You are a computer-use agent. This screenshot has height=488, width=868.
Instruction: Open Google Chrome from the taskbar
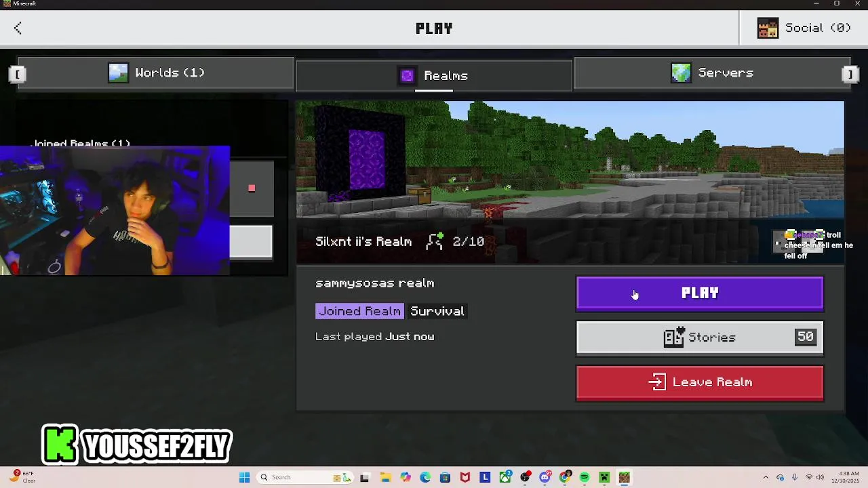click(x=565, y=477)
